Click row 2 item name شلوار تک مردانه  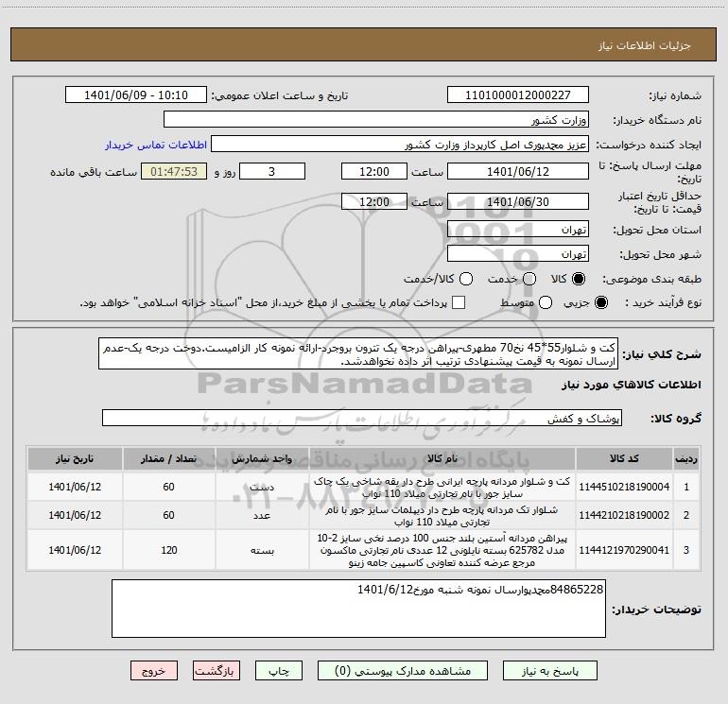coord(442,516)
